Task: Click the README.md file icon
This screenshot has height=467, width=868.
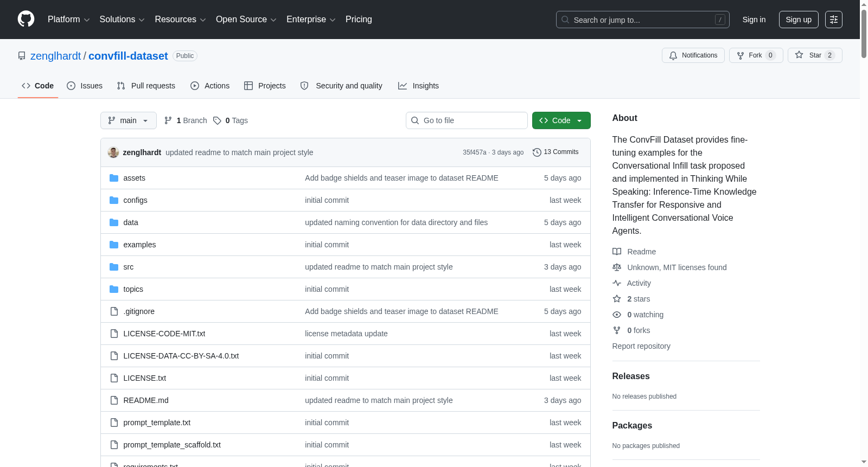Action: click(x=114, y=400)
